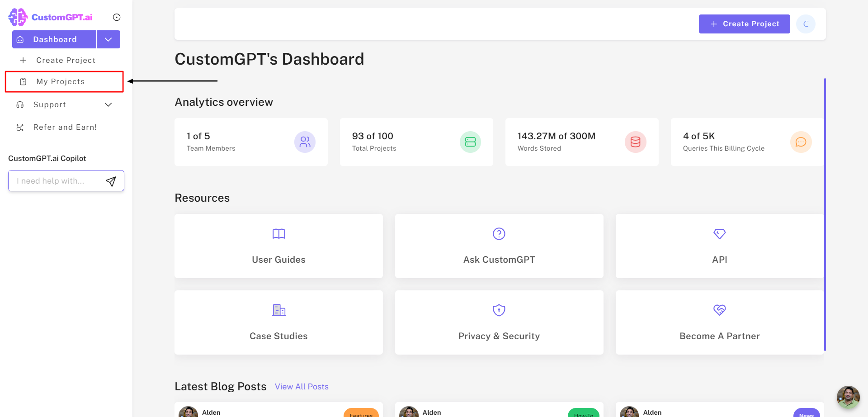Screen dimensions: 868x417
Task: Open the Ask CustomGPT resource card
Action: [499, 246]
